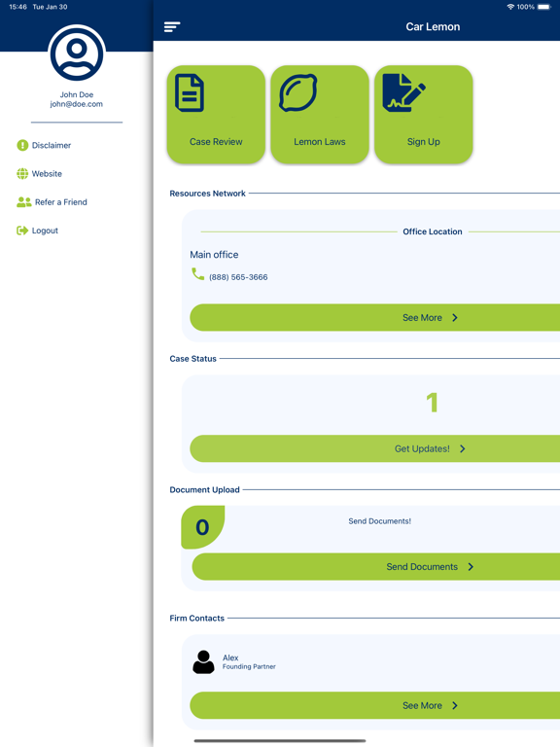Tap the signature pen icon on Sign Up
This screenshot has width=560, height=747.
click(403, 92)
